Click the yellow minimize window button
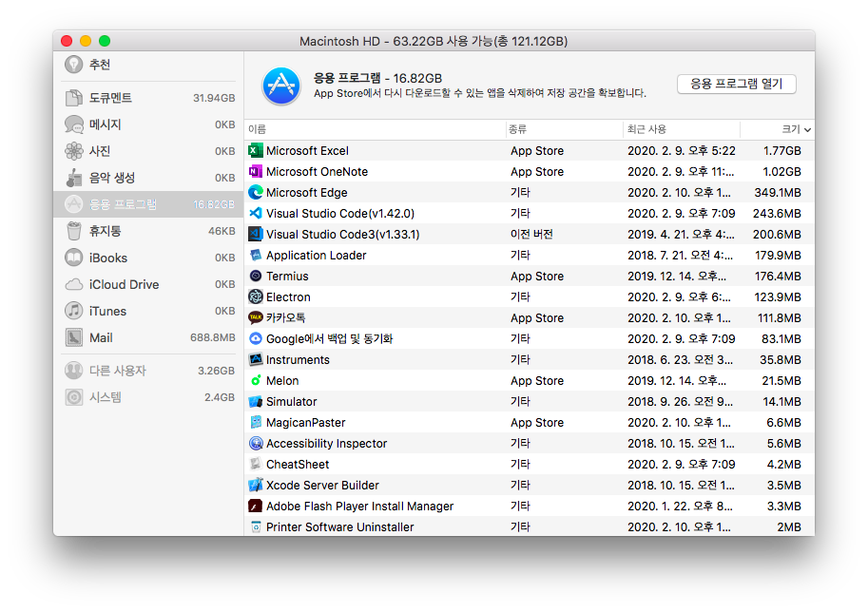The width and height of the screenshot is (868, 612). click(x=86, y=41)
